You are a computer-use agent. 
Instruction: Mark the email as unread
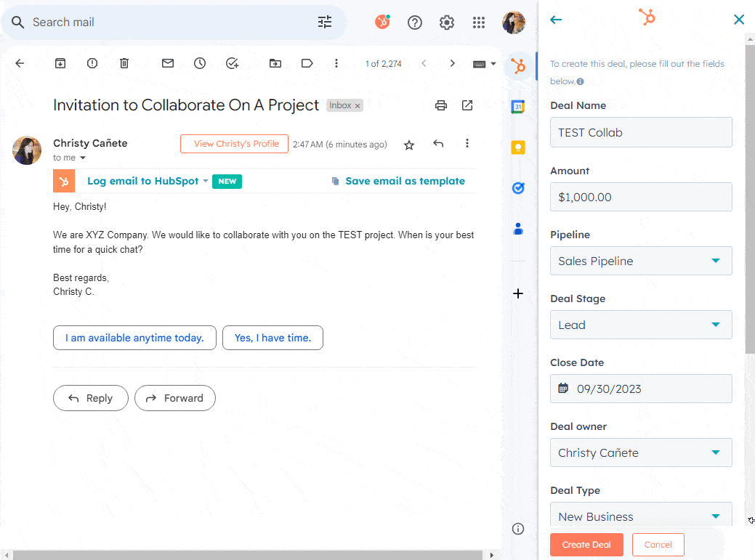pyautogui.click(x=168, y=63)
